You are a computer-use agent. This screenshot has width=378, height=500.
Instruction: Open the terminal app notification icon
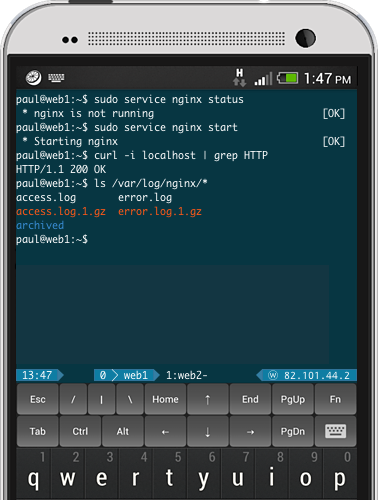click(x=34, y=78)
